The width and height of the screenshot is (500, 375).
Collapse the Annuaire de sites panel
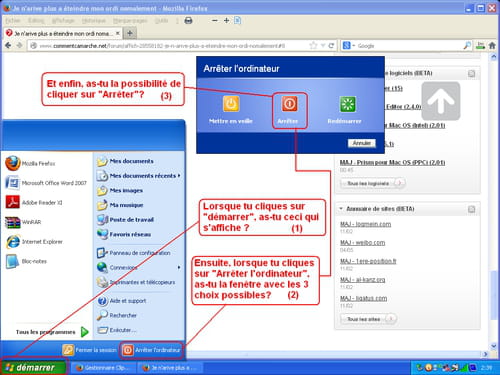(341, 209)
